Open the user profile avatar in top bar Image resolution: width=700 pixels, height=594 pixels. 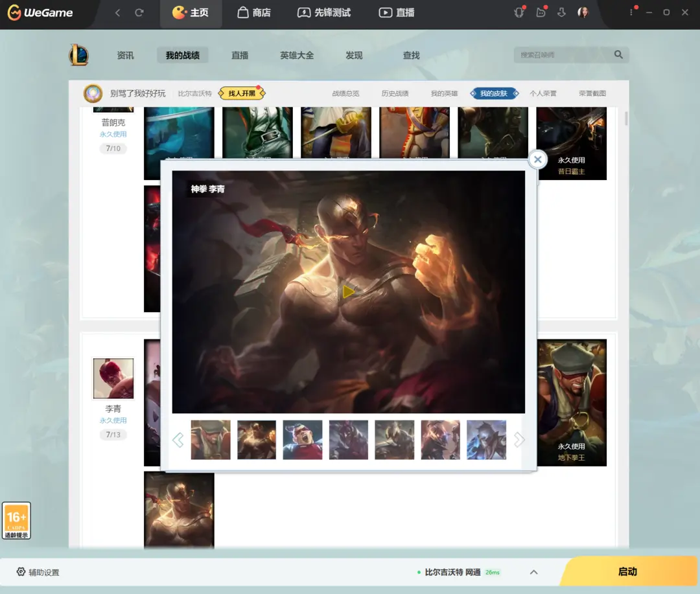pyautogui.click(x=583, y=12)
